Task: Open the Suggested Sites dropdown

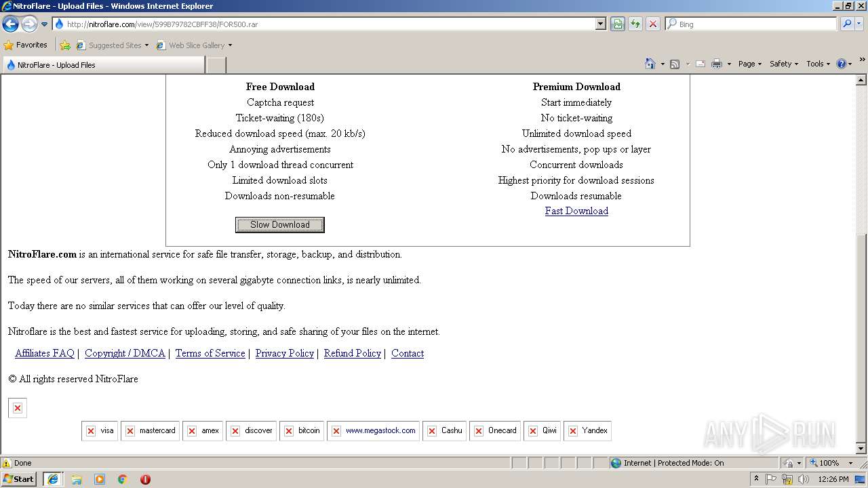Action: (x=112, y=45)
